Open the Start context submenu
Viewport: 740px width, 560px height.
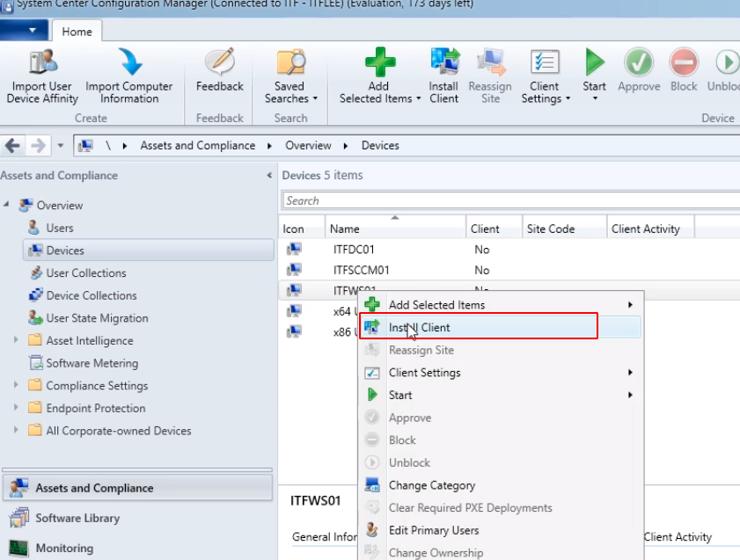click(x=501, y=395)
